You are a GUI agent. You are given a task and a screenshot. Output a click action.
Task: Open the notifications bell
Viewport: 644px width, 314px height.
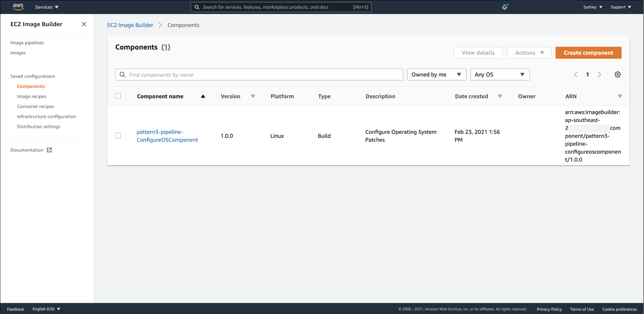pyautogui.click(x=505, y=7)
